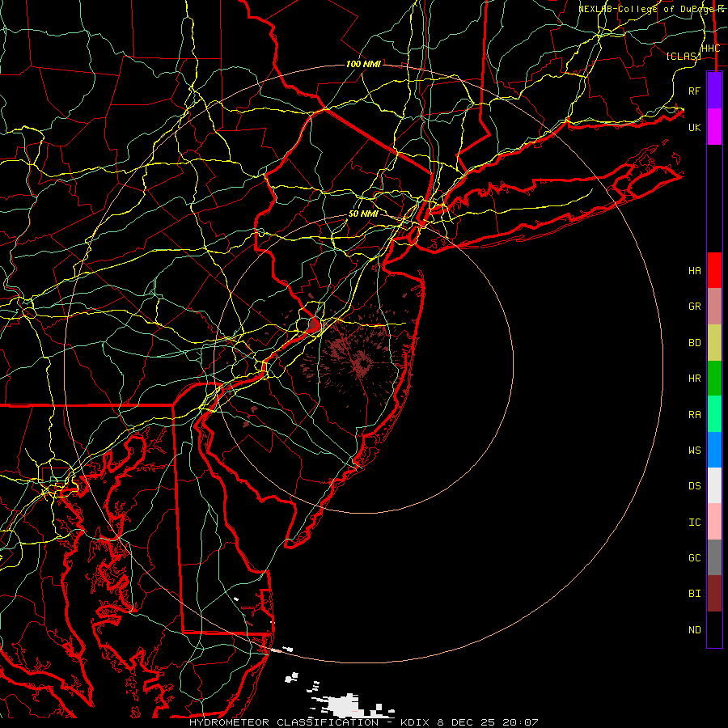This screenshot has width=728, height=728.
Task: Click the RF legend label
Action: (694, 91)
